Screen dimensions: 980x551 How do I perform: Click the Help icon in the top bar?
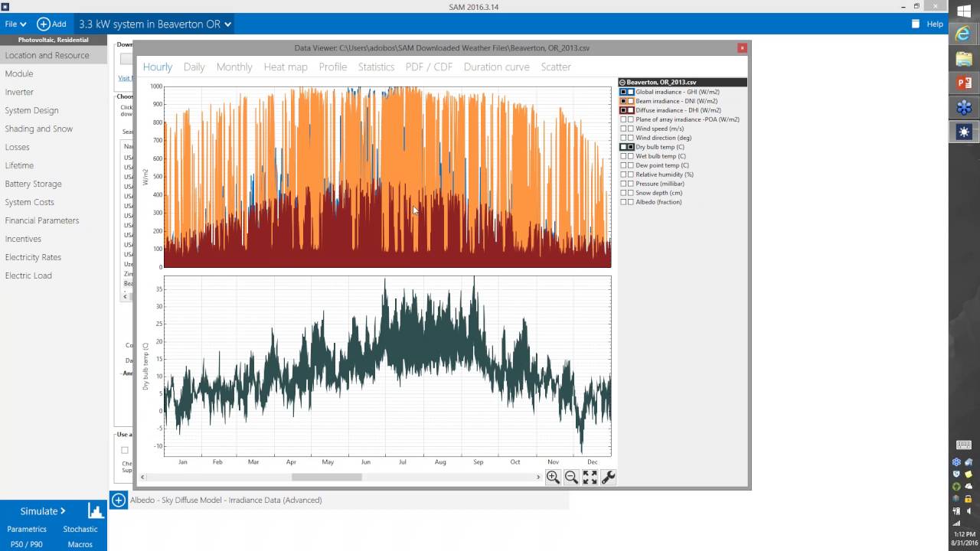(916, 24)
